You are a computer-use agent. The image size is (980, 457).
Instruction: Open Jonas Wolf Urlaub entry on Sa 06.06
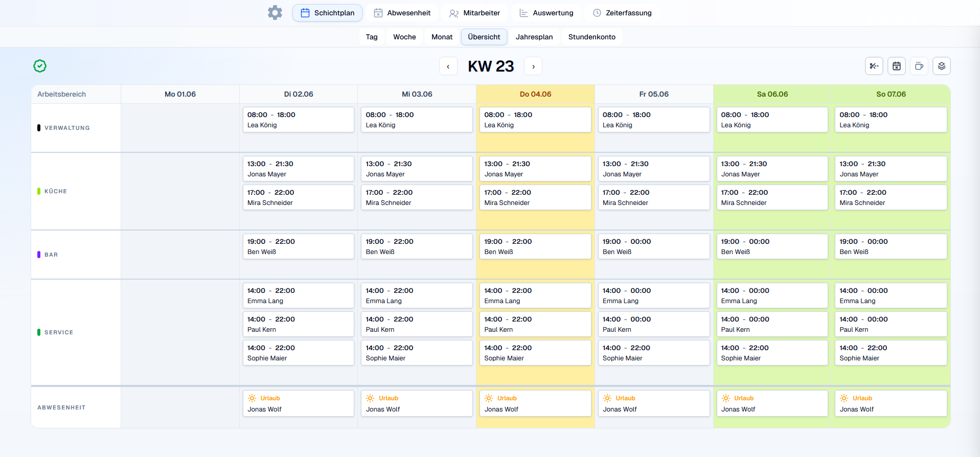tap(772, 403)
